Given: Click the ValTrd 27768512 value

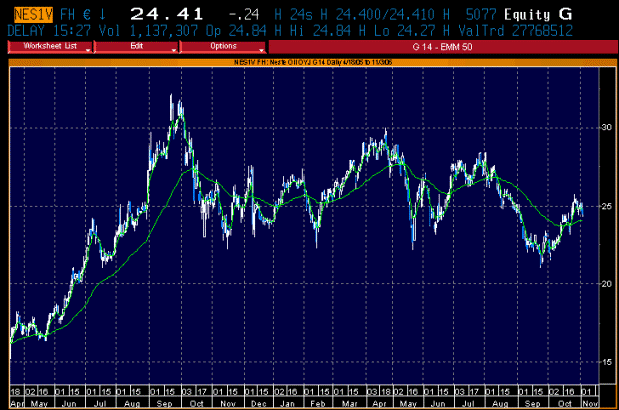Looking at the screenshot, I should (515, 30).
